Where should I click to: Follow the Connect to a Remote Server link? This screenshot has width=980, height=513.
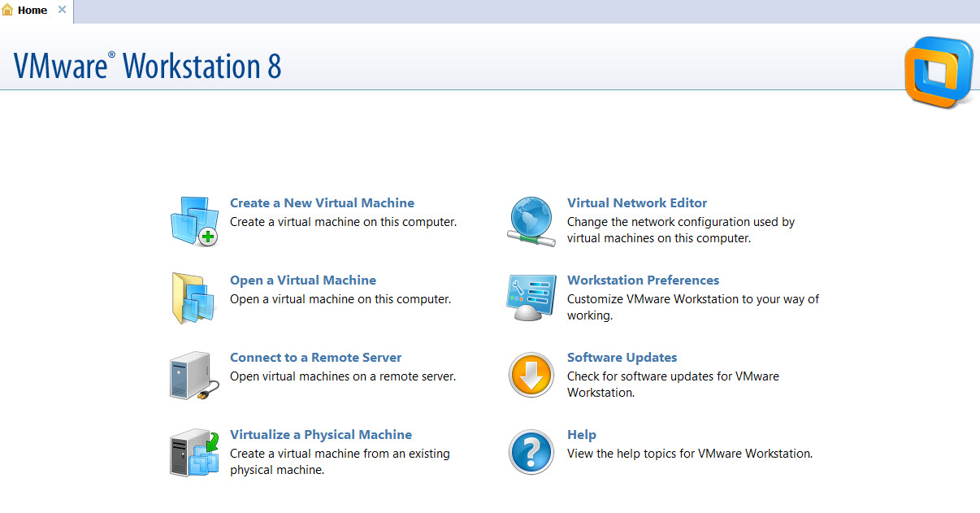click(x=315, y=358)
